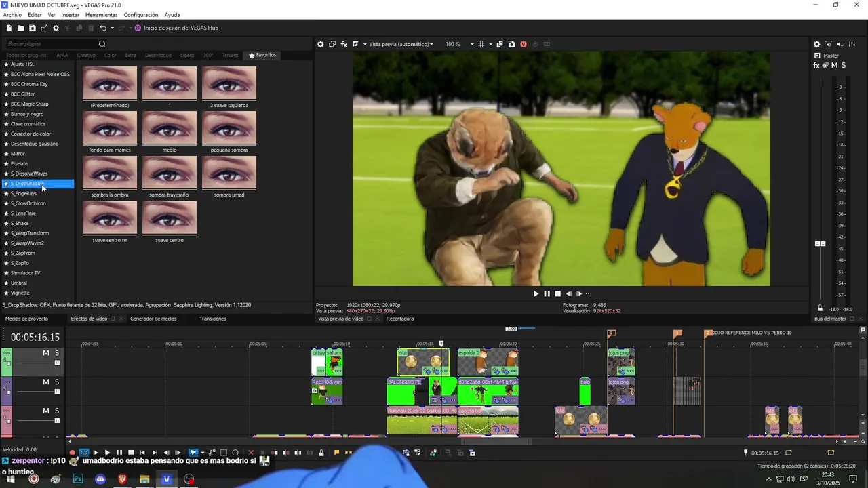Save the preview snapshot to a file
Screen dimensions: 868x488
pos(511,44)
